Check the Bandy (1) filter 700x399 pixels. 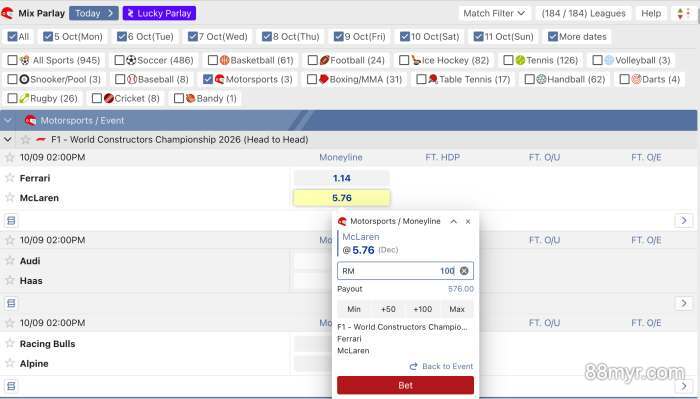point(179,98)
